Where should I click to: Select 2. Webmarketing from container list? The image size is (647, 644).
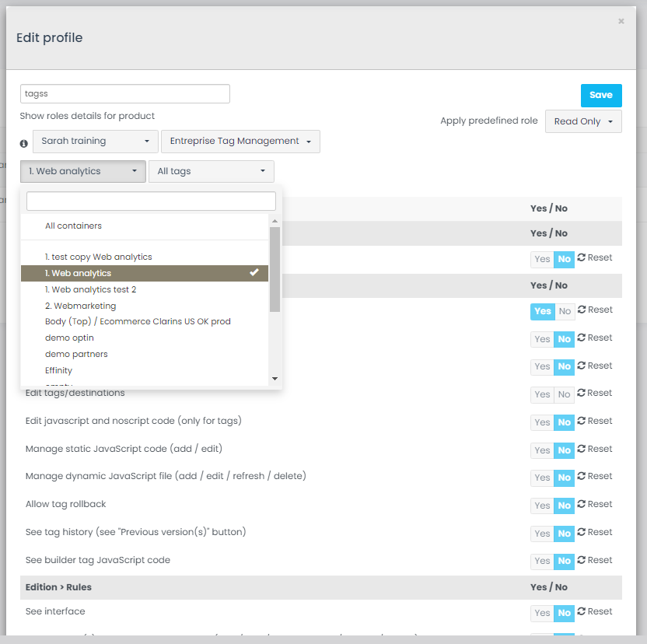[x=81, y=306]
